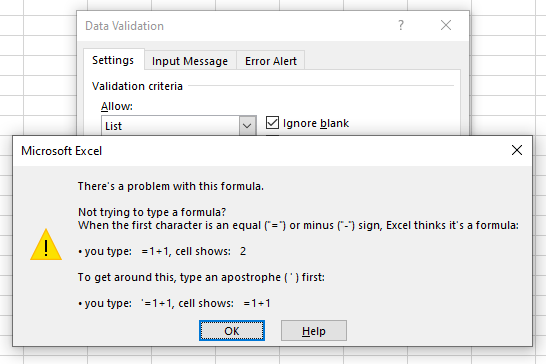Click the Data Validation title text
The image size is (546, 364).
(x=124, y=26)
